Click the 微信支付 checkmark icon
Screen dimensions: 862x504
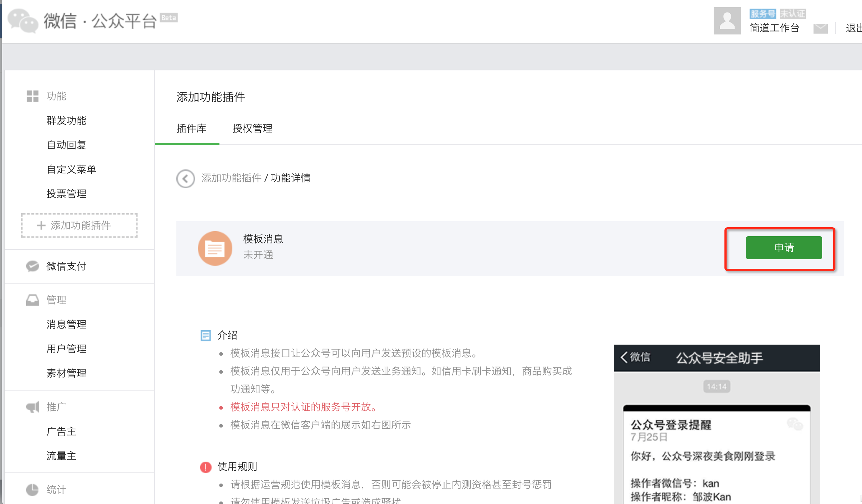[32, 266]
